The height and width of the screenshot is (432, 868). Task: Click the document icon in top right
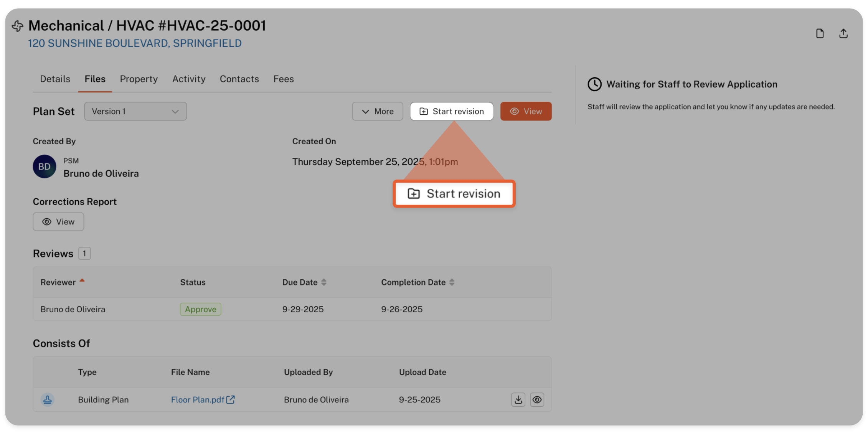tap(820, 34)
